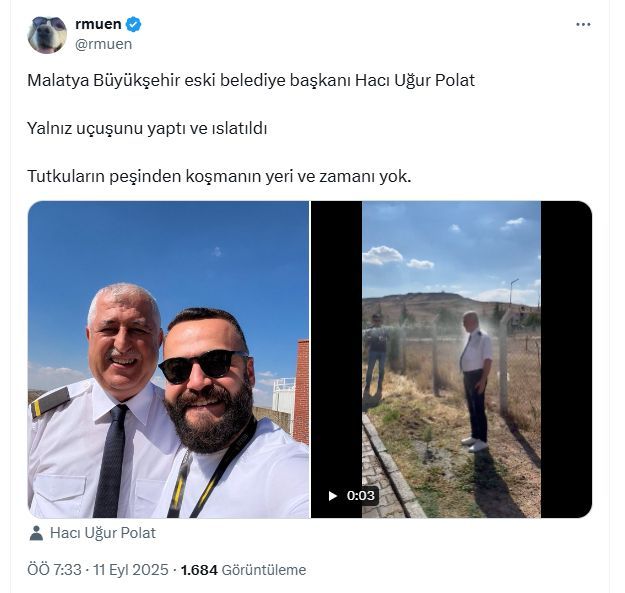Click the rmuen display name

[x=98, y=24]
